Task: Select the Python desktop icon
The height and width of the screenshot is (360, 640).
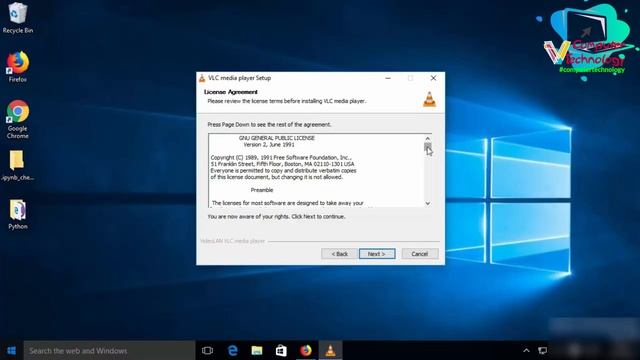Action: [x=18, y=215]
